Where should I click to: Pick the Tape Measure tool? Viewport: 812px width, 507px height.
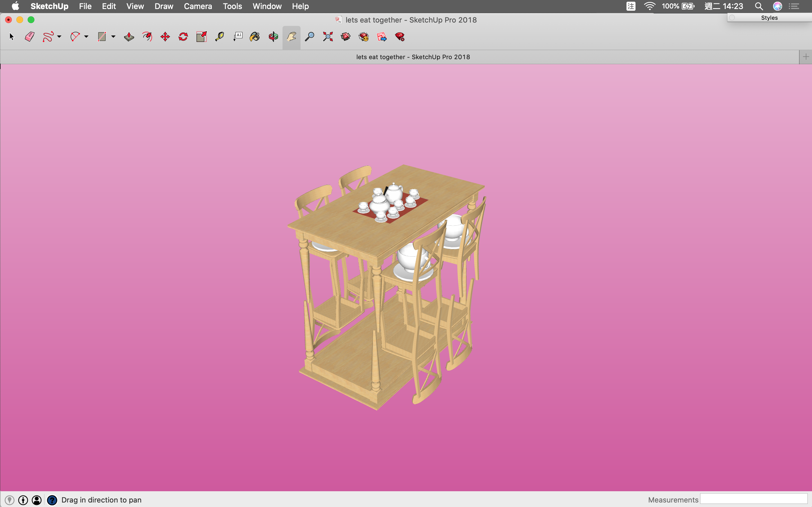(220, 37)
